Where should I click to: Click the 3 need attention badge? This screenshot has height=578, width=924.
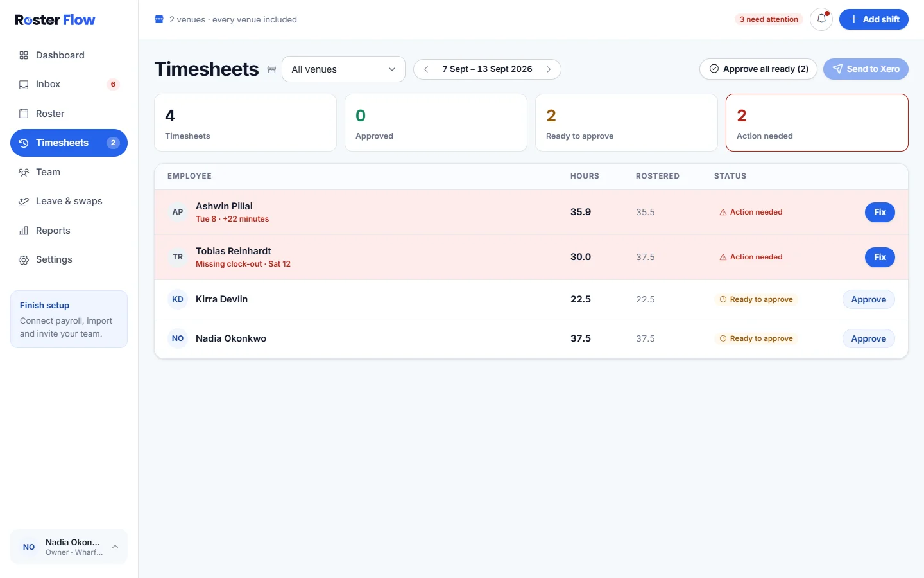769,19
